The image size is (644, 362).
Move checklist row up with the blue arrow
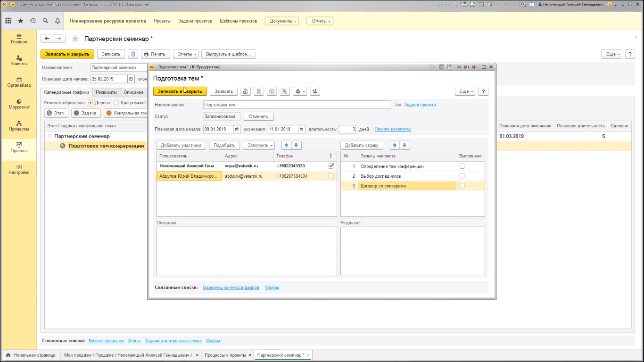tap(395, 145)
